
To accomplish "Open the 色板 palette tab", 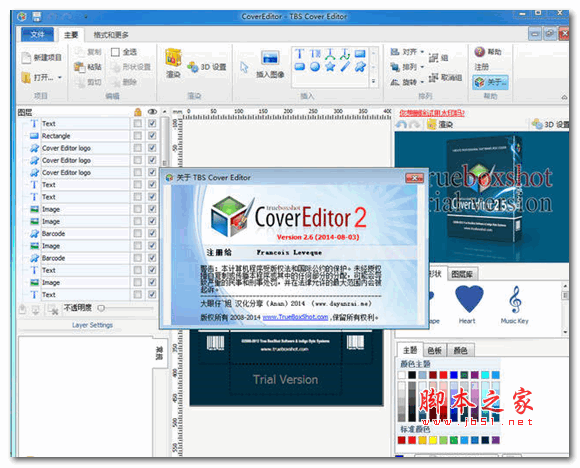I will tap(434, 350).
